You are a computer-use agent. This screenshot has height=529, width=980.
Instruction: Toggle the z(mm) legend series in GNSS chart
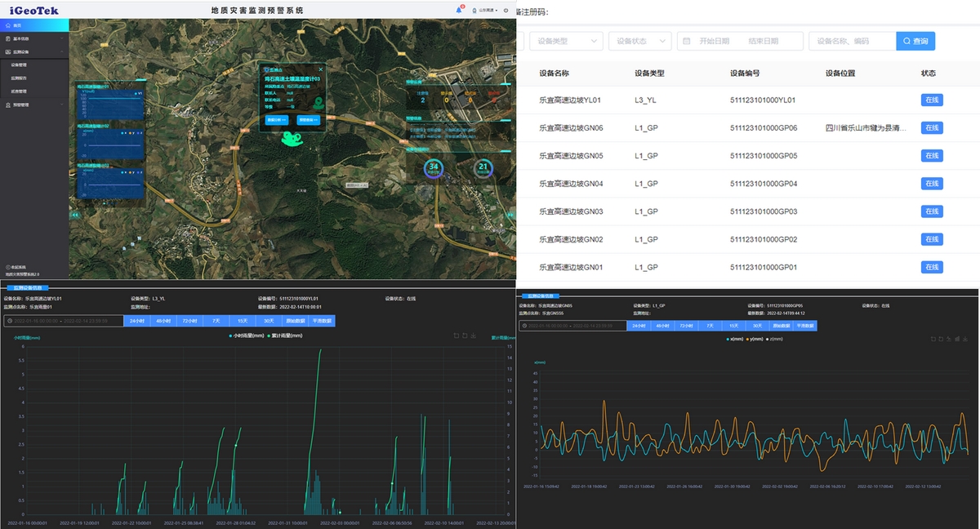coord(773,339)
